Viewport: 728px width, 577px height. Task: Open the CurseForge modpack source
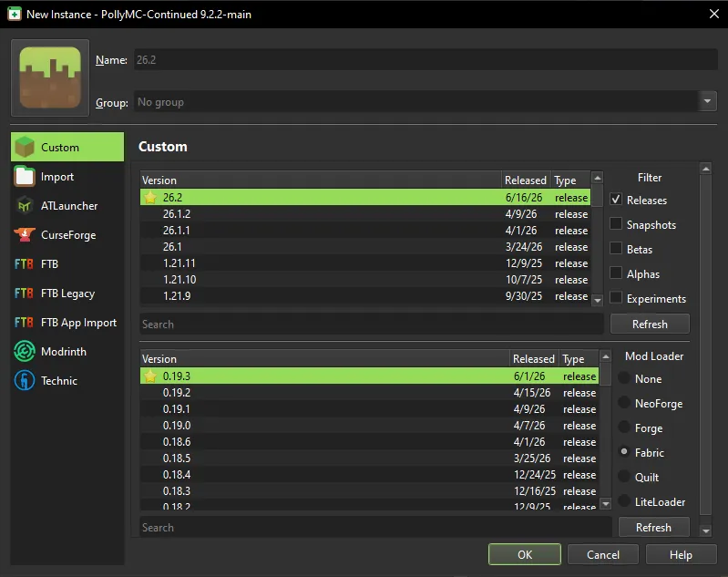tap(67, 234)
